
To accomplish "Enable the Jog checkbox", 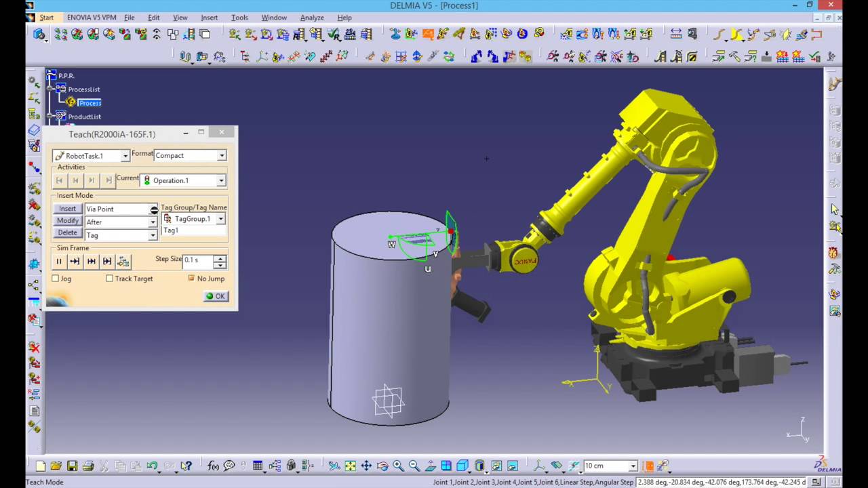I will [56, 279].
